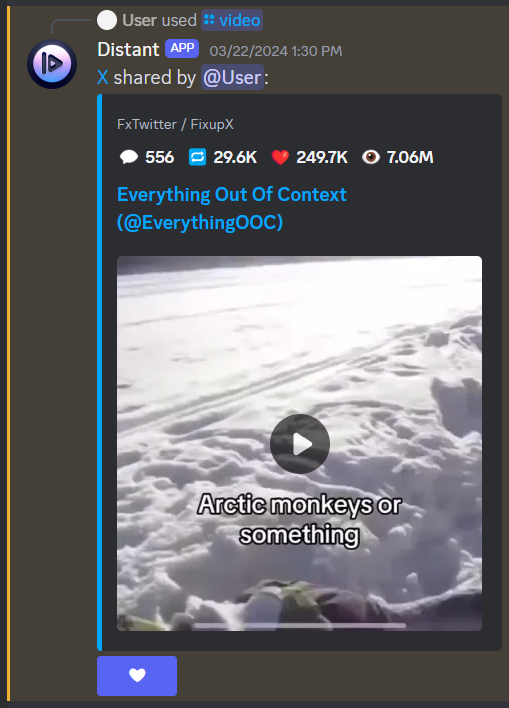
Task: Open the Everything Out Of Context link
Action: pyautogui.click(x=232, y=208)
